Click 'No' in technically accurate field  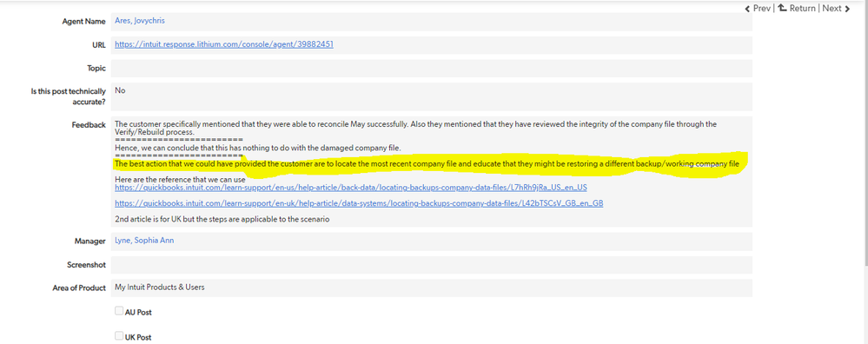[x=120, y=90]
